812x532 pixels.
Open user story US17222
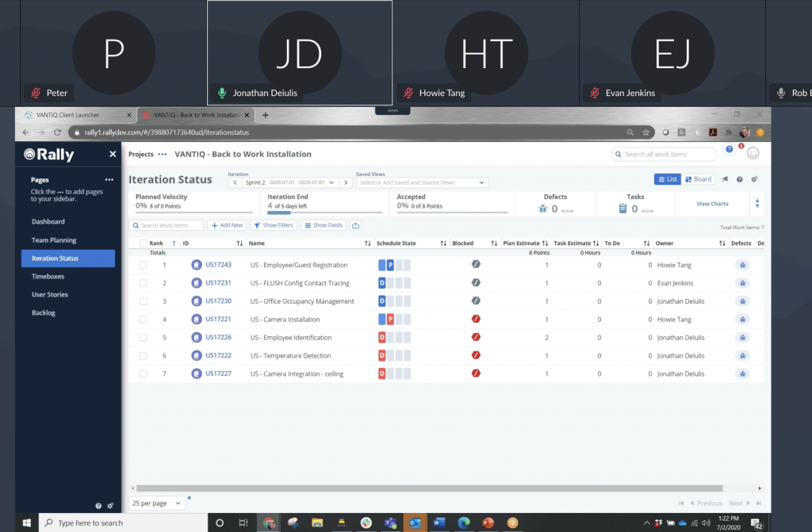(x=218, y=355)
